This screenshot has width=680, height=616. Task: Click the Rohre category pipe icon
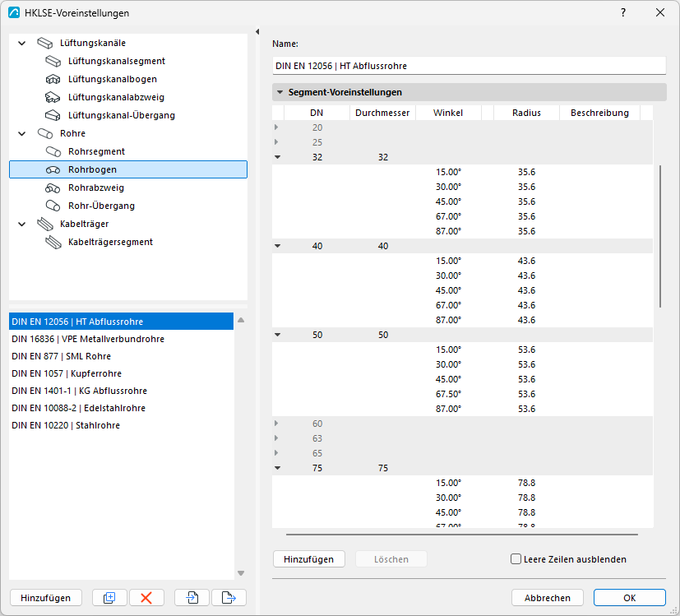tap(45, 133)
